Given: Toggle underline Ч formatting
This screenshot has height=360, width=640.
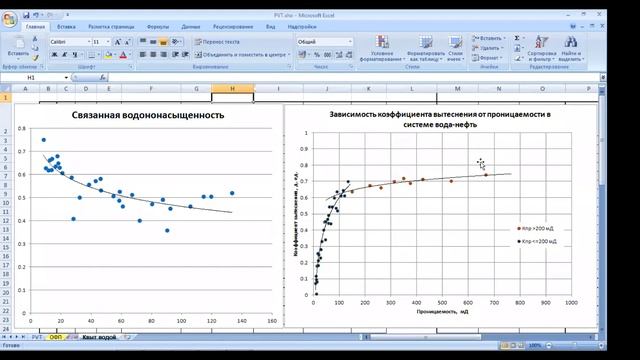Looking at the screenshot, I should pyautogui.click(x=75, y=54).
